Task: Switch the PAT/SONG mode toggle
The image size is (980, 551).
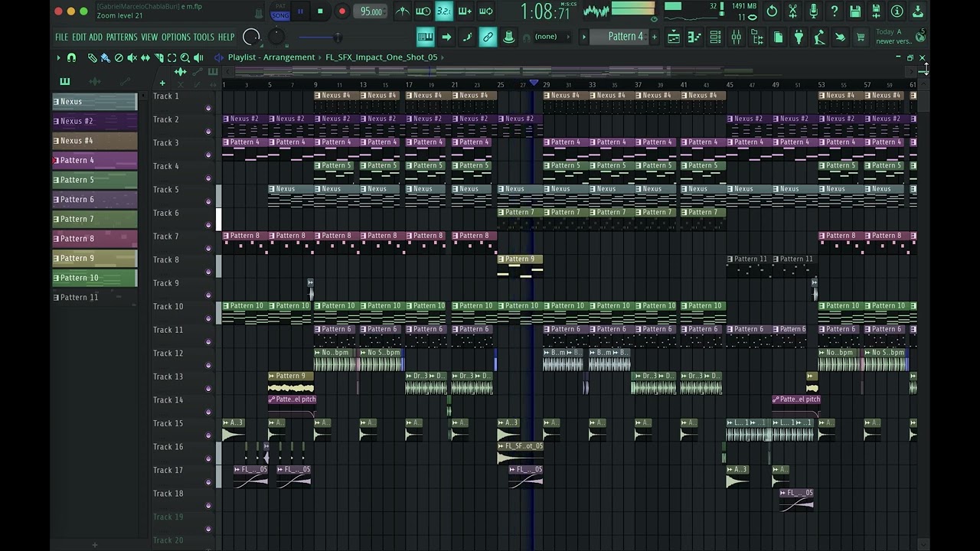Action: tap(280, 11)
